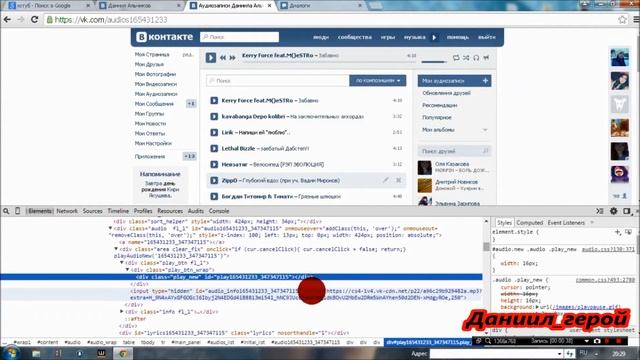Click the ВКонтакте logo

(x=164, y=37)
